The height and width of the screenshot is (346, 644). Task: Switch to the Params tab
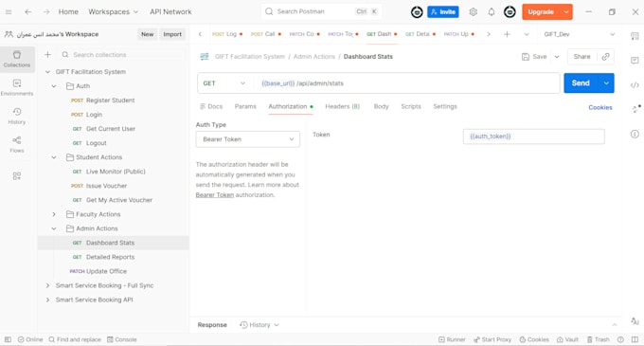coord(245,106)
